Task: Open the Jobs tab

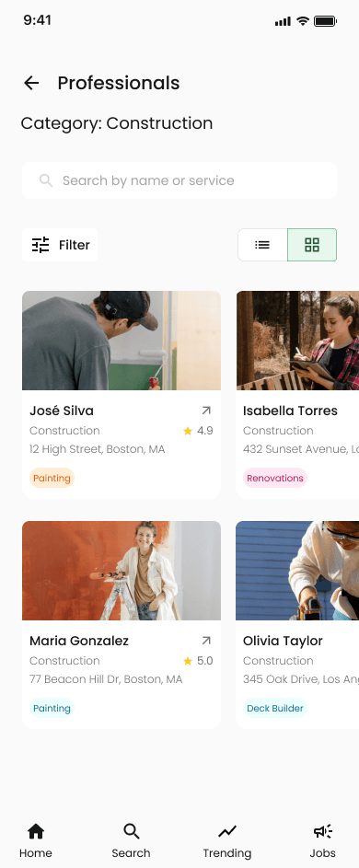Action: pos(322,841)
